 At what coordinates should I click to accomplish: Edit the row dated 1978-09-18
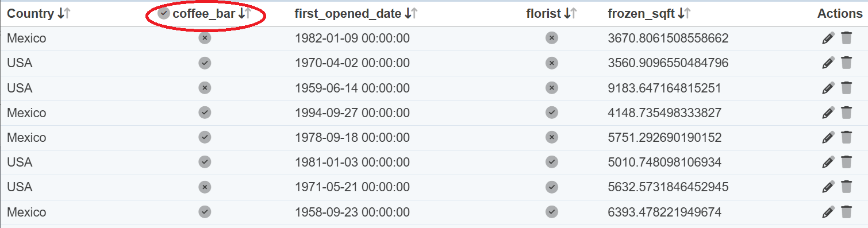pyautogui.click(x=828, y=137)
